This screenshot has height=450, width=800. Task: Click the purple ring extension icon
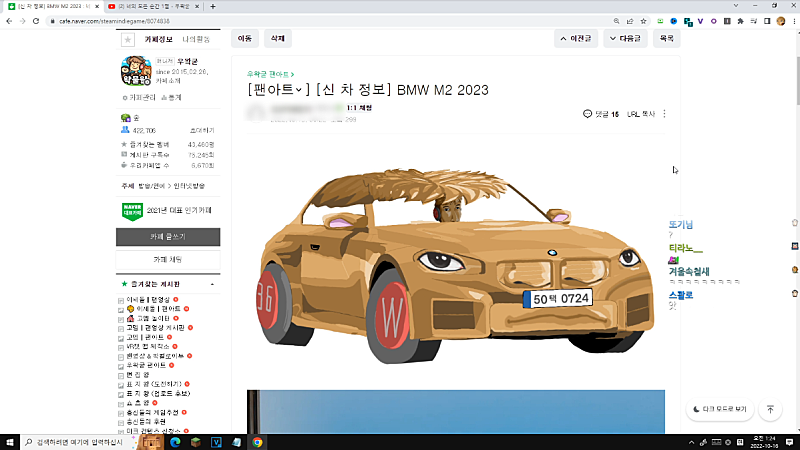[714, 21]
